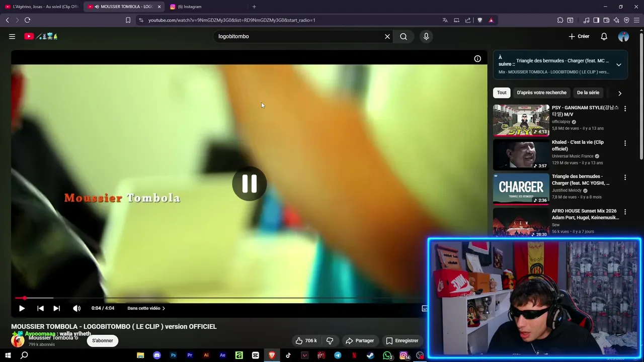Select the 'Tout' filter chip
The height and width of the screenshot is (362, 644).
(502, 93)
